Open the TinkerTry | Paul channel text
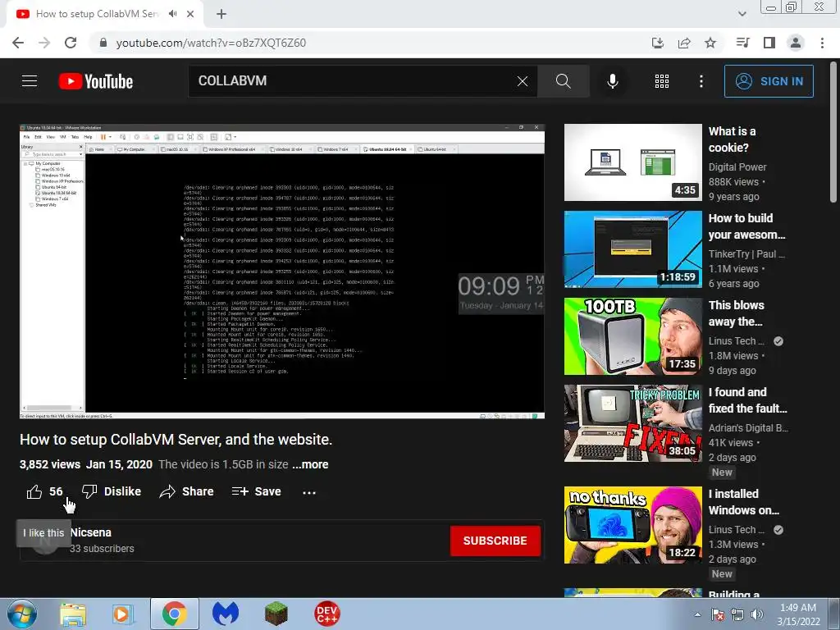The image size is (840, 630). coord(746,254)
